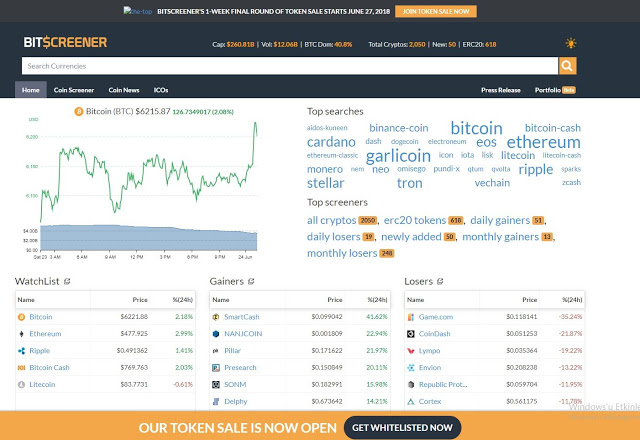Open the ripple top search tag
The image size is (640, 440).
tap(536, 169)
